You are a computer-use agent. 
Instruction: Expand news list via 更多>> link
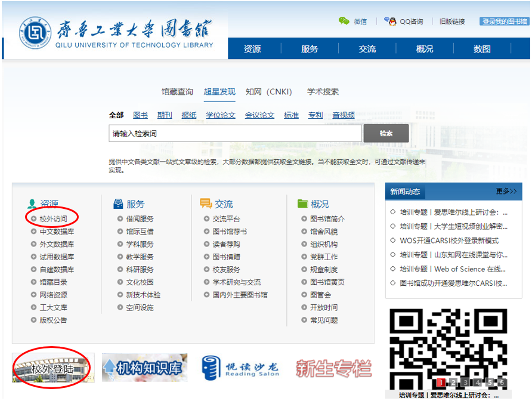pos(506,192)
